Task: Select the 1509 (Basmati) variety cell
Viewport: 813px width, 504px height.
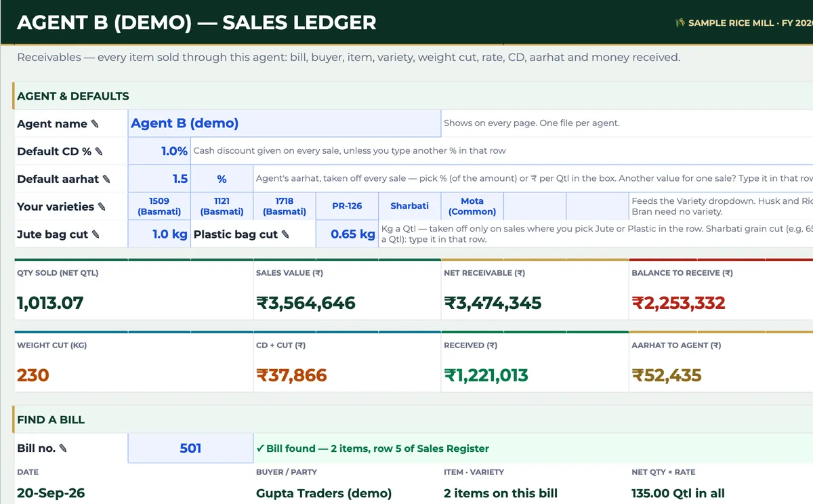Action: click(x=159, y=206)
